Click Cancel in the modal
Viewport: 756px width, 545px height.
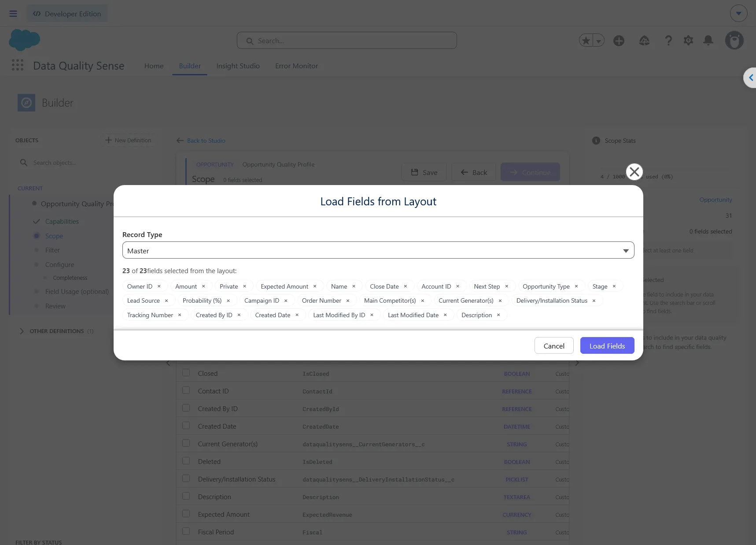click(x=554, y=346)
